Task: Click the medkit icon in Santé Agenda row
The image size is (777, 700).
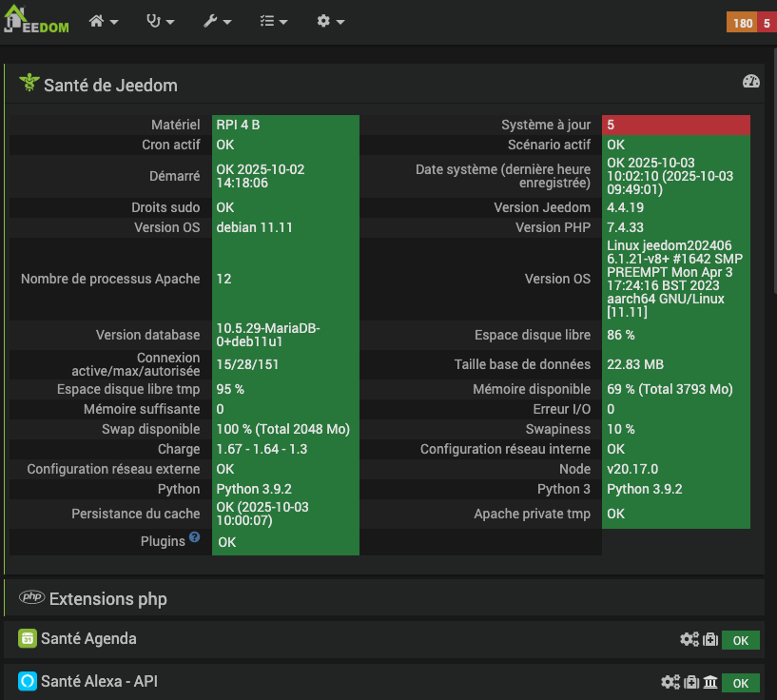Action: tap(709, 640)
